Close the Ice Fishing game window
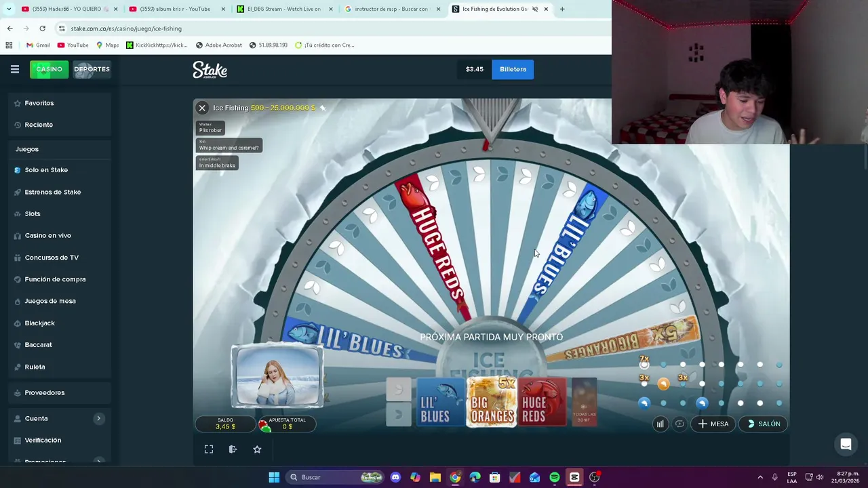868x488 pixels. [x=202, y=108]
